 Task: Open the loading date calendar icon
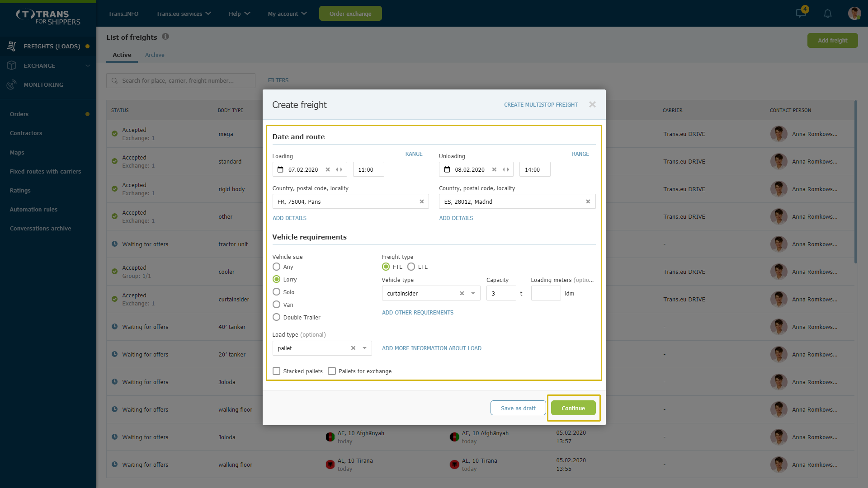[x=280, y=169]
